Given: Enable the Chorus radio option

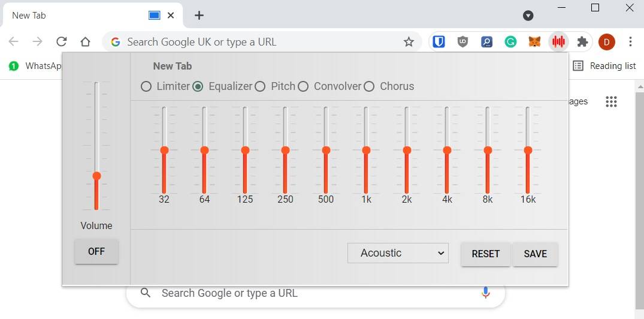Looking at the screenshot, I should coord(369,86).
